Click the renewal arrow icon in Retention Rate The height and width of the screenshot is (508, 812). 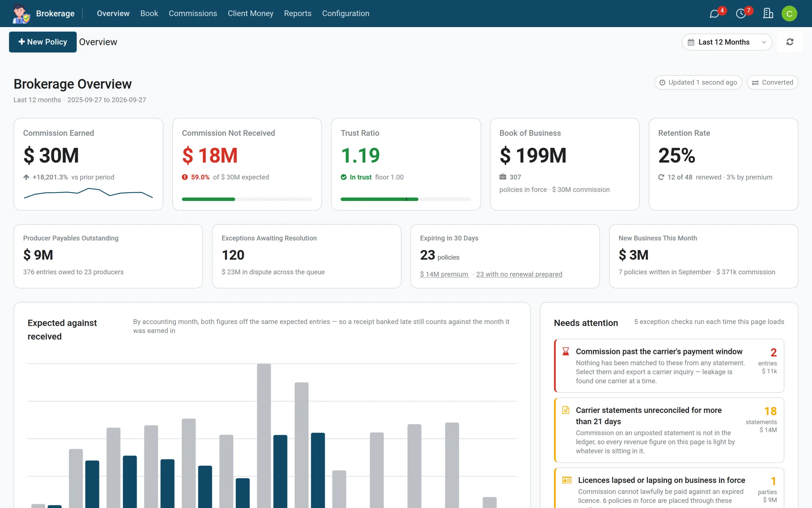[661, 177]
